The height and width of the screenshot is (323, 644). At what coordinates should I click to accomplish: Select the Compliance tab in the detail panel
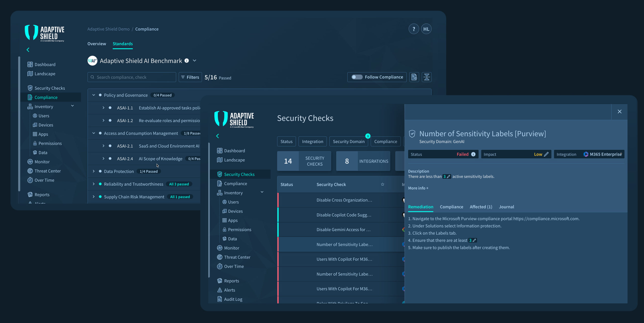(452, 207)
